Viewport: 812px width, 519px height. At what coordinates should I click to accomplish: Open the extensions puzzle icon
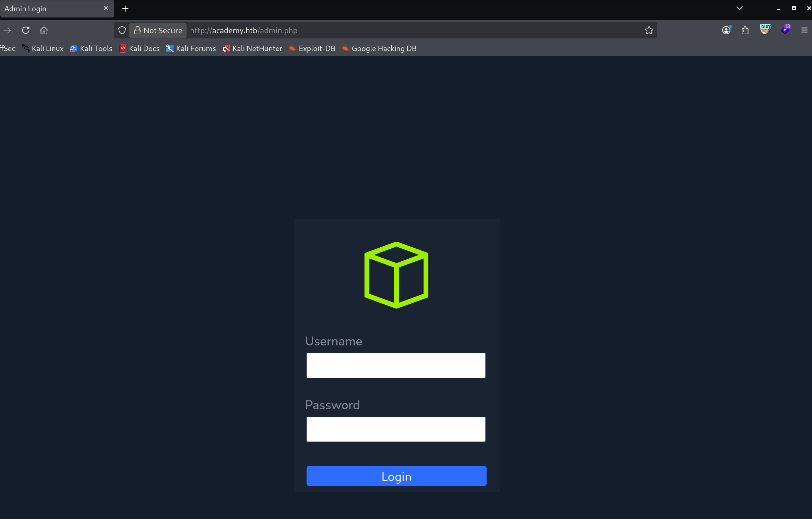(745, 30)
